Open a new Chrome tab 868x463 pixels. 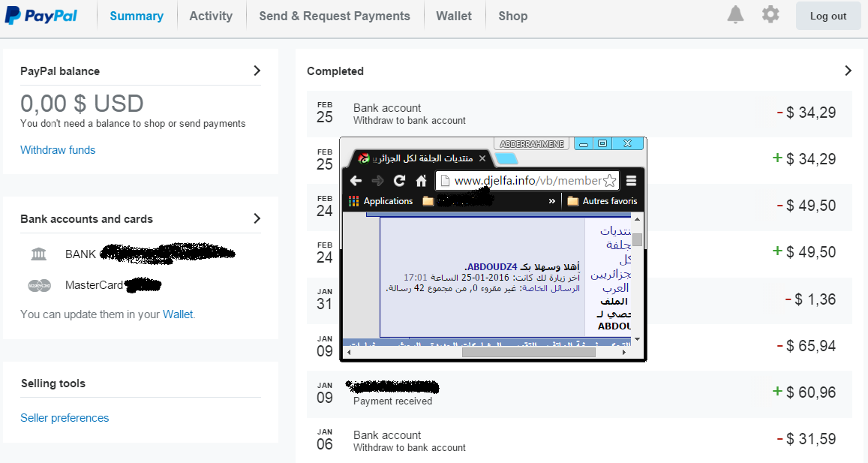506,159
